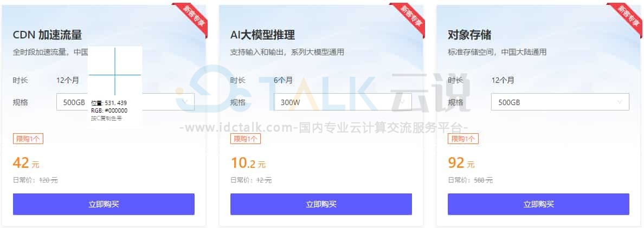This screenshot has width=644, height=228.
Task: Click the 新客专享 ribbon on 对象存储 card
Action: (626, 17)
